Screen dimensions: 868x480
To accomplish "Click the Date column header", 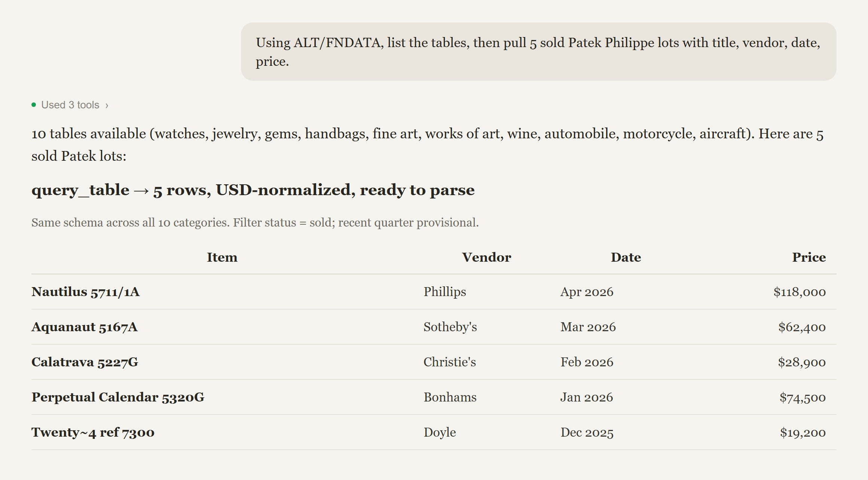I will point(626,257).
